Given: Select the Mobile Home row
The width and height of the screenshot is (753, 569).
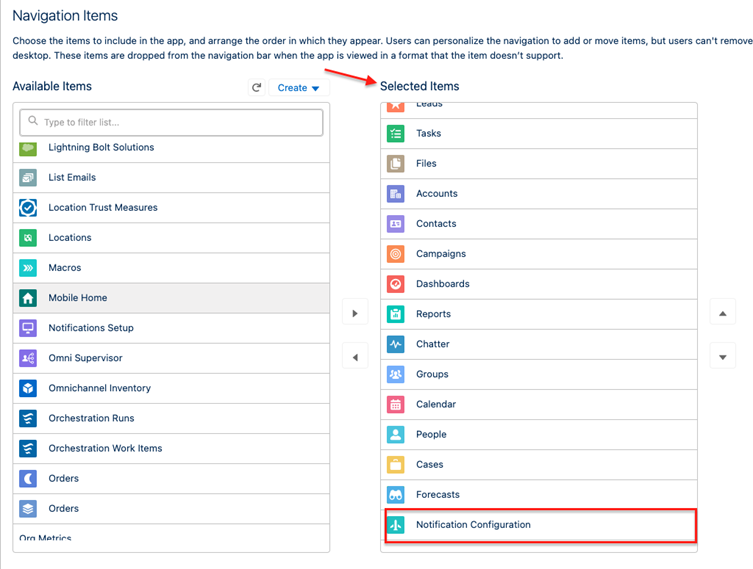Looking at the screenshot, I should [x=171, y=298].
